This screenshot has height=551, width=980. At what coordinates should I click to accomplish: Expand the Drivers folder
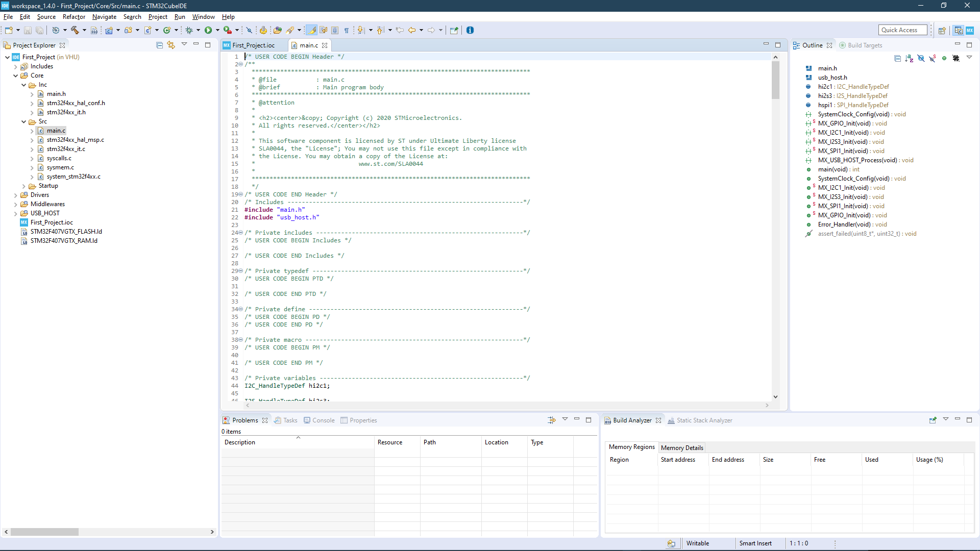coord(15,195)
